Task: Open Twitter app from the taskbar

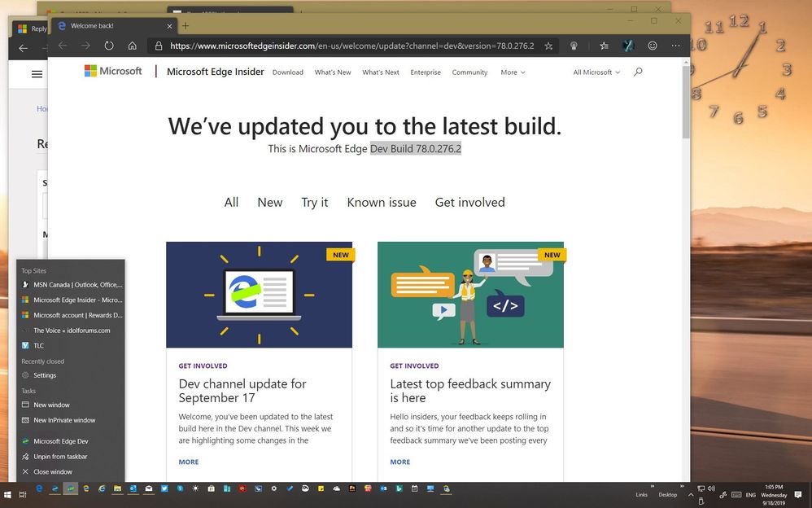Action: 164,488
